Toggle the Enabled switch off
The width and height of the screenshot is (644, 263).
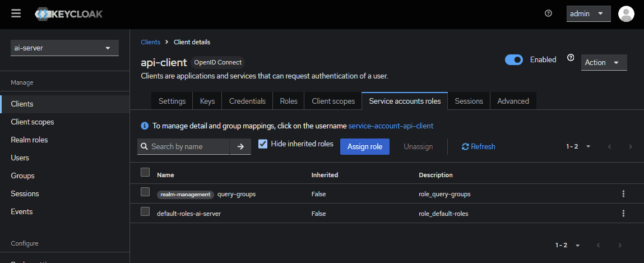click(514, 59)
